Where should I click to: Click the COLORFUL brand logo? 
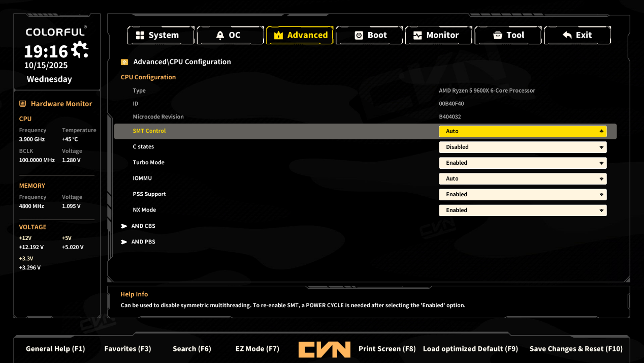point(56,32)
